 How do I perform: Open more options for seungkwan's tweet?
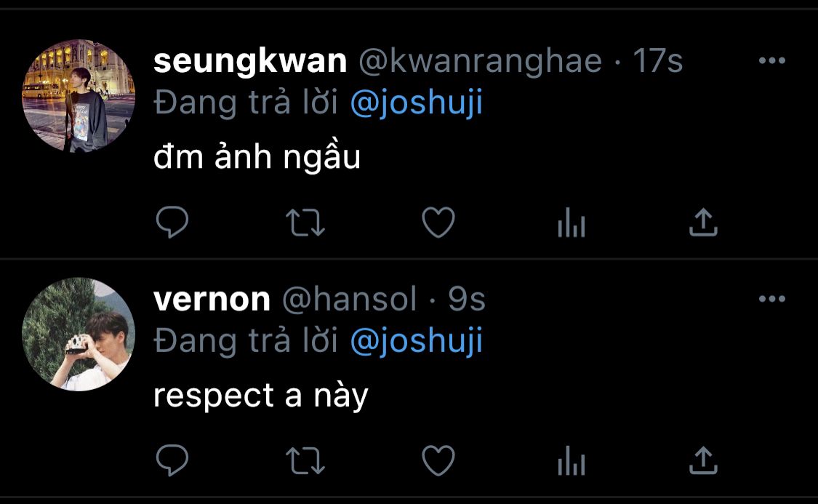(772, 60)
